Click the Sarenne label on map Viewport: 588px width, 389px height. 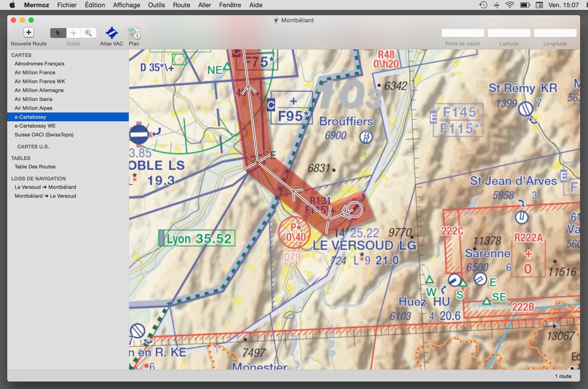[x=488, y=254]
